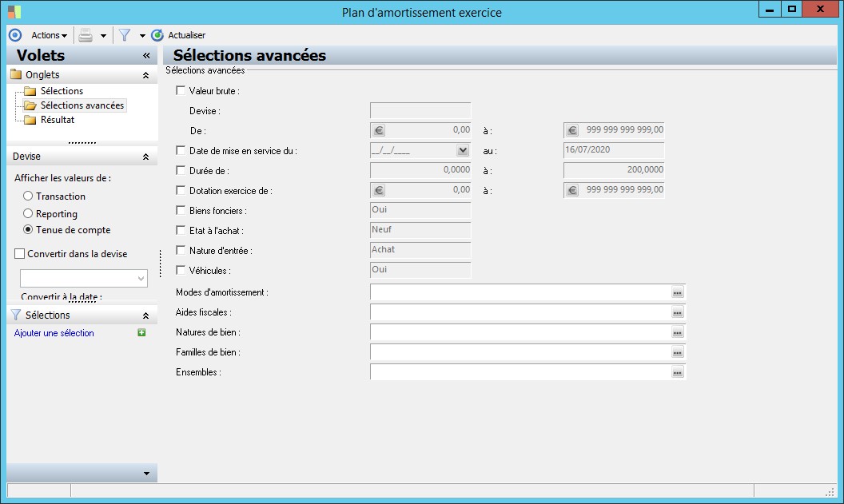Select the Reporting radio button
This screenshot has width=844, height=504.
(x=28, y=214)
